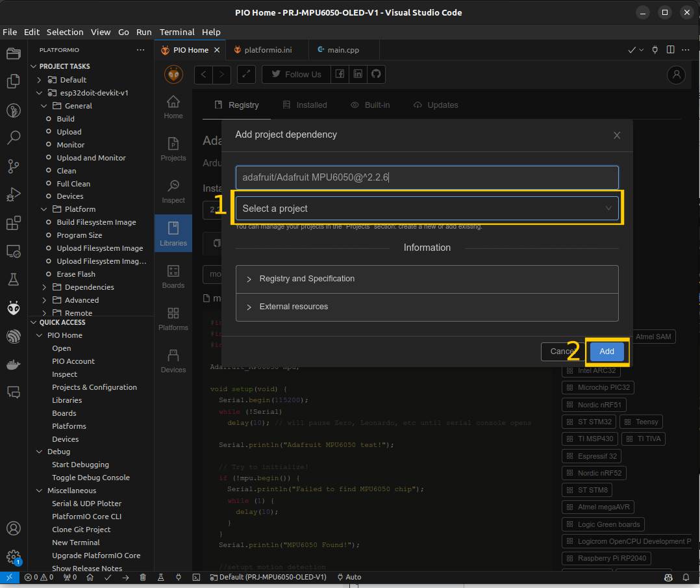
Task: Open Source Control in activity bar
Action: click(x=14, y=166)
